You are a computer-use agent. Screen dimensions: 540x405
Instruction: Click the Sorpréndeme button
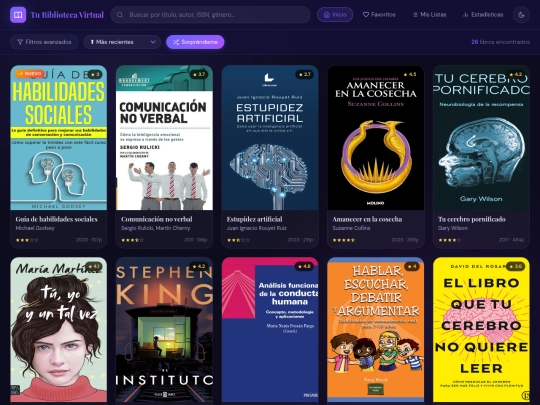coord(195,42)
